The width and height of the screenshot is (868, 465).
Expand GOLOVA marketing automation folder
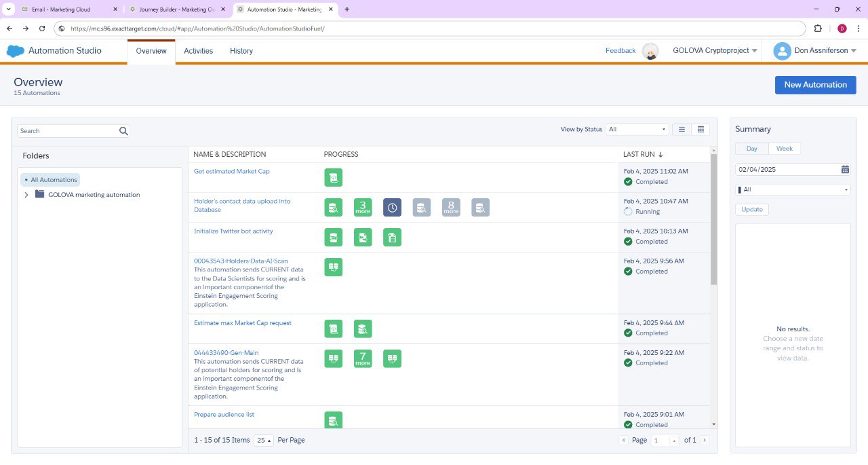tap(26, 195)
